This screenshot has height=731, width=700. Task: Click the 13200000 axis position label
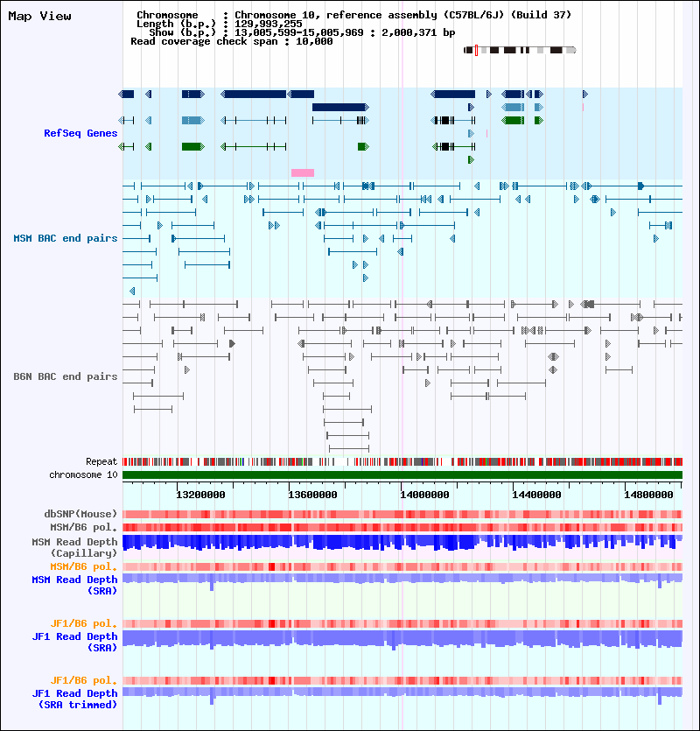(200, 495)
